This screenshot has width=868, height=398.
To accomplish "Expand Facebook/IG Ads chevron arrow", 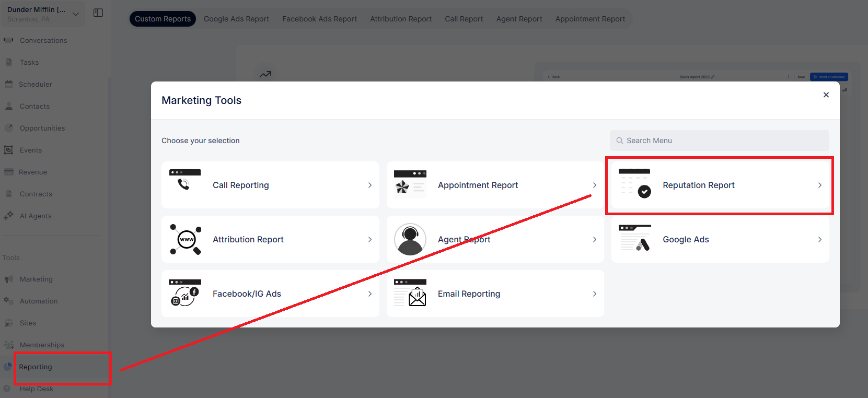I will (x=370, y=294).
